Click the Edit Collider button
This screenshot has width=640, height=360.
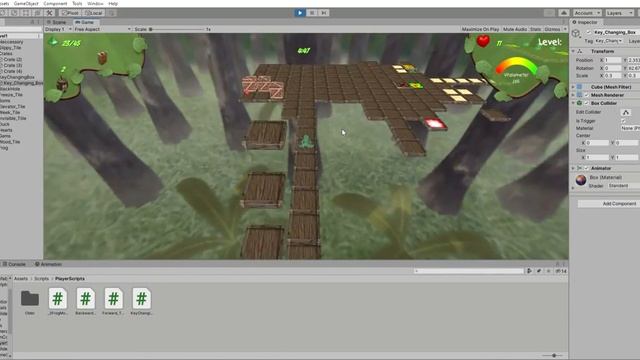(626, 112)
